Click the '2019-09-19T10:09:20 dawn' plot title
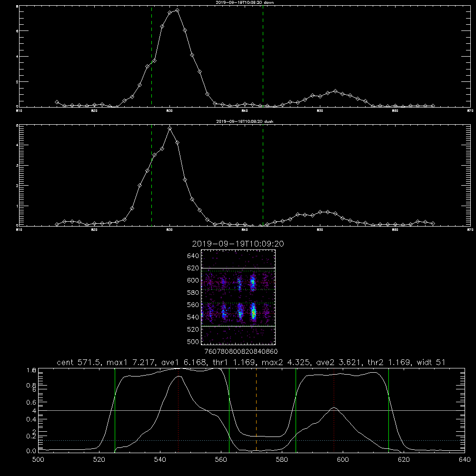476x476 pixels. point(245,2)
